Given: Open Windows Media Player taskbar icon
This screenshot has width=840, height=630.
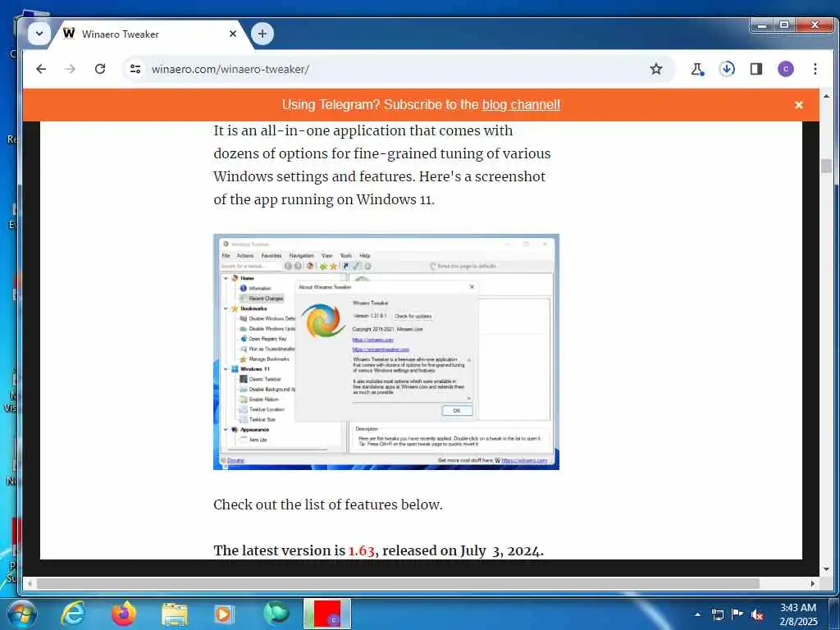Looking at the screenshot, I should tap(223, 614).
